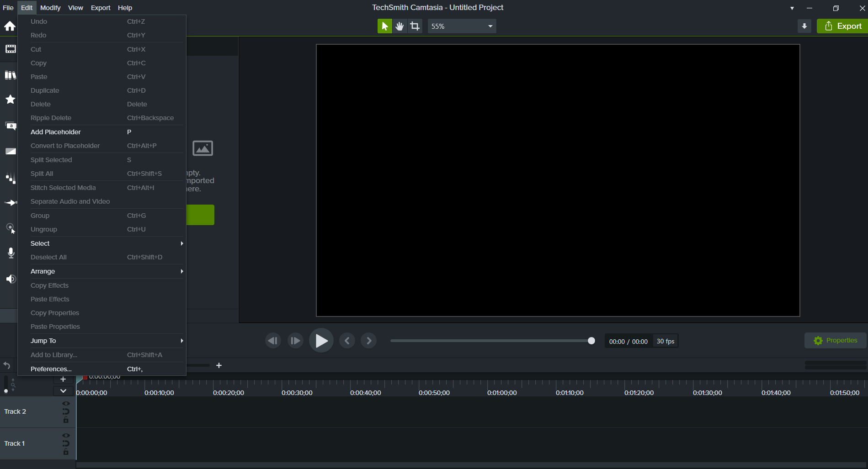
Task: Click the playback scrubber slider handle
Action: (x=591, y=341)
